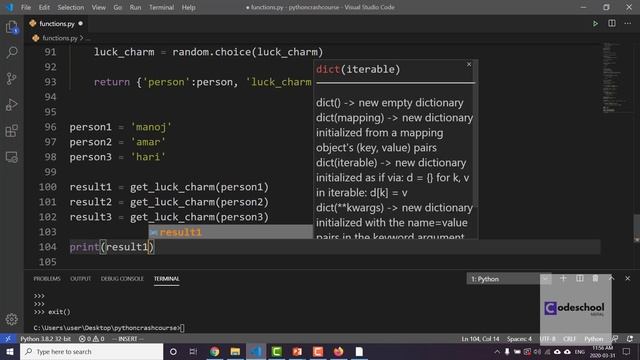Maximize the terminal panel size
640x360 pixels.
click(x=611, y=278)
